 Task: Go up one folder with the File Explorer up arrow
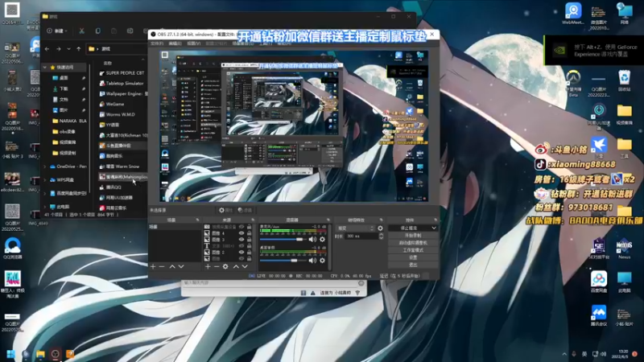point(78,49)
